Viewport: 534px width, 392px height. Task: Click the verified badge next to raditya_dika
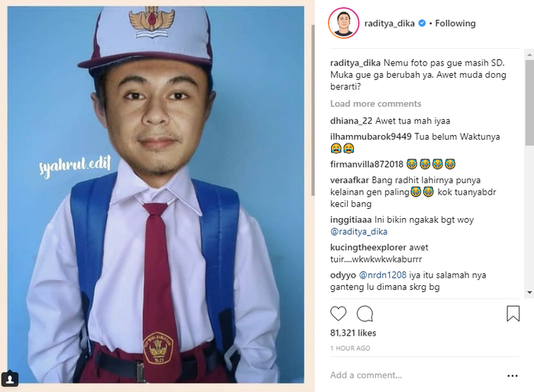(x=422, y=24)
